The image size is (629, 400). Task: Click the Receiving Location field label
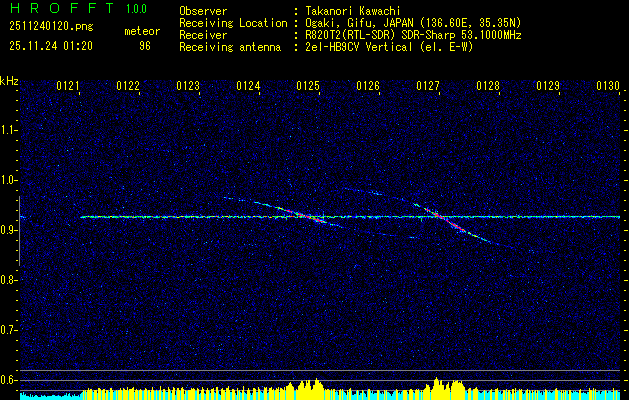click(233, 23)
